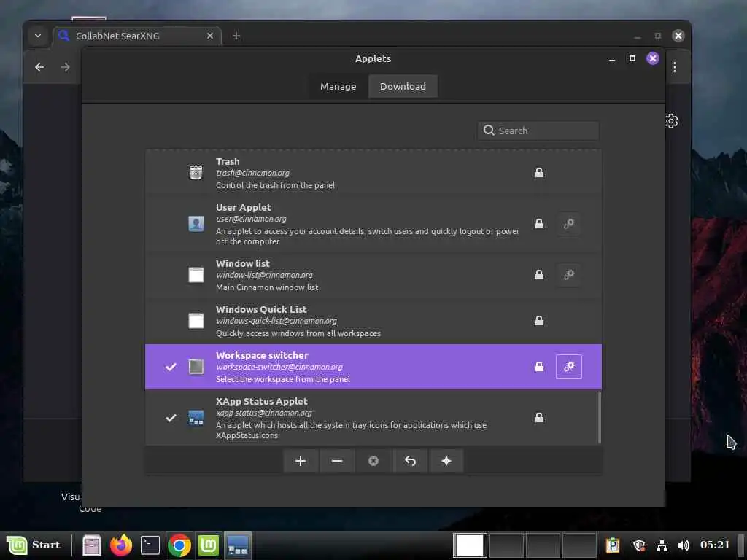Switch to the second workspace
This screenshot has width=747, height=560.
click(506, 545)
